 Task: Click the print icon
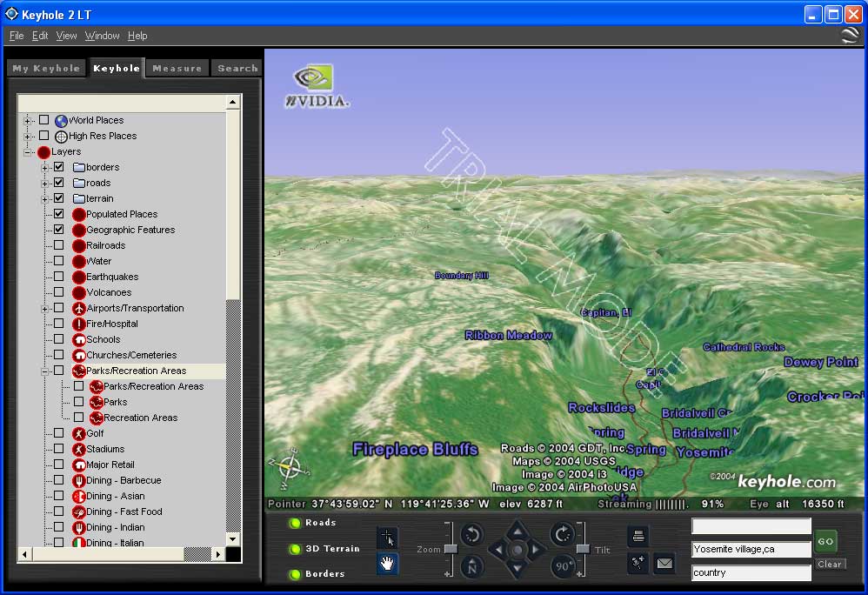click(638, 536)
